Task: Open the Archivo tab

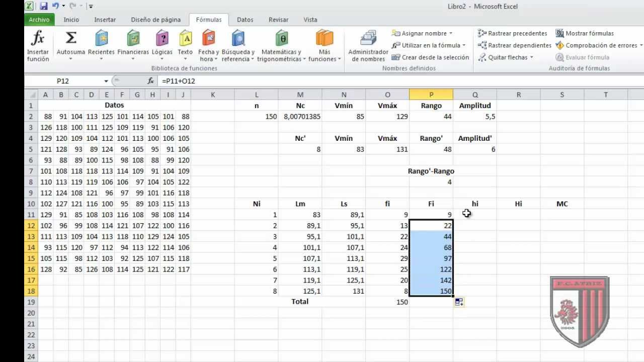Action: point(39,20)
